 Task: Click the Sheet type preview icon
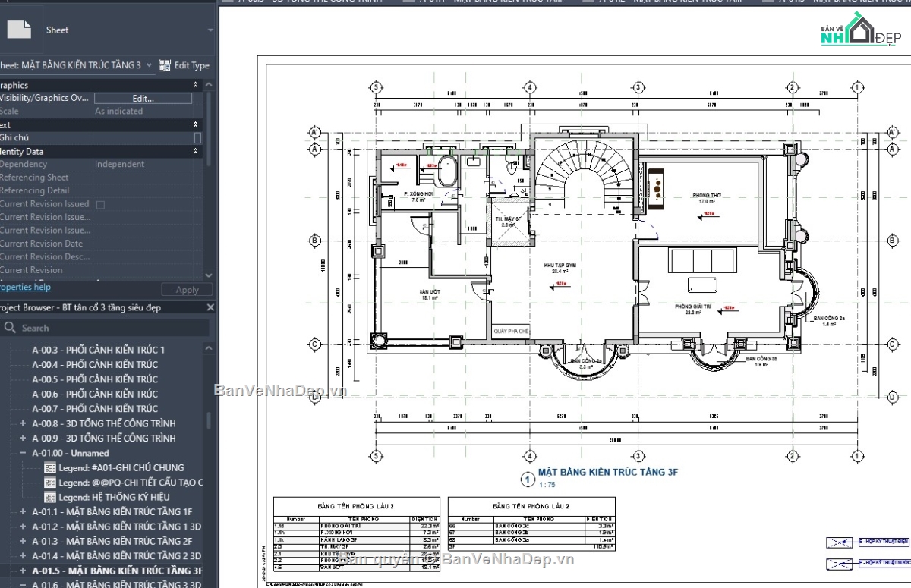click(19, 30)
